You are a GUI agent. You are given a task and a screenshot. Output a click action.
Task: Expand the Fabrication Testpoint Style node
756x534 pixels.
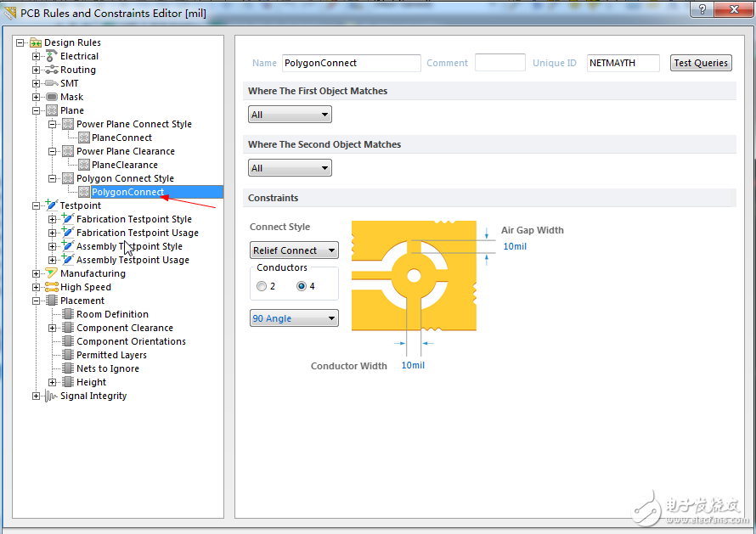(x=52, y=219)
